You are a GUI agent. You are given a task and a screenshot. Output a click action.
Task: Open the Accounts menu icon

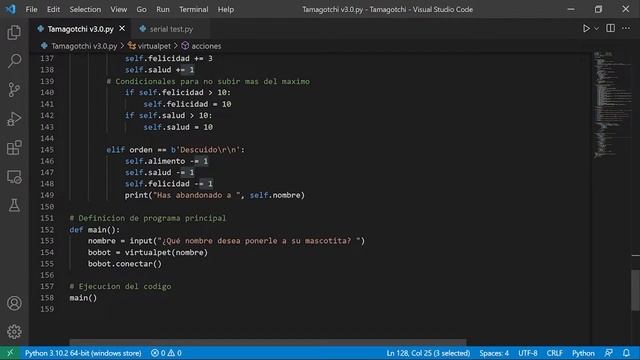point(14,303)
